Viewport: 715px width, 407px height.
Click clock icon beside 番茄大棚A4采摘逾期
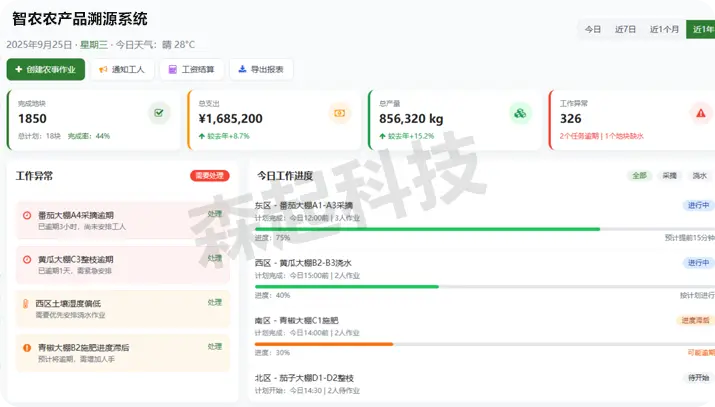tap(27, 215)
